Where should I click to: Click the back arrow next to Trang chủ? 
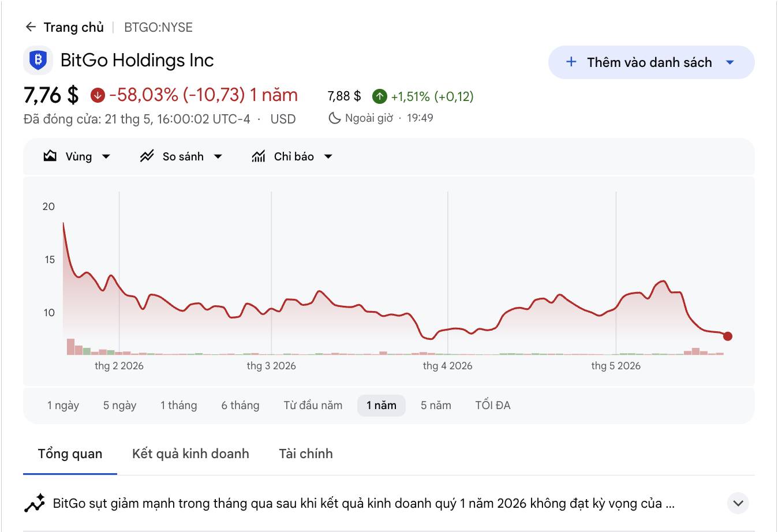click(x=31, y=27)
